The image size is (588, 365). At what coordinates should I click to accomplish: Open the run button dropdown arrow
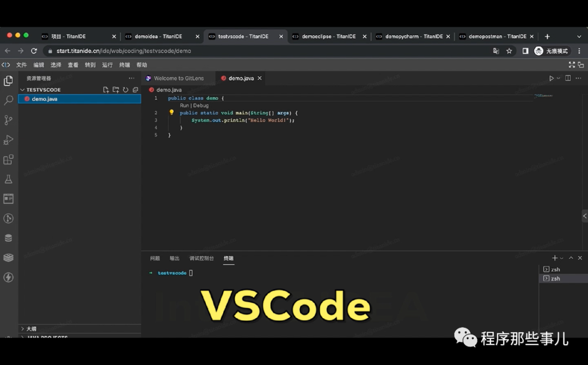point(559,78)
